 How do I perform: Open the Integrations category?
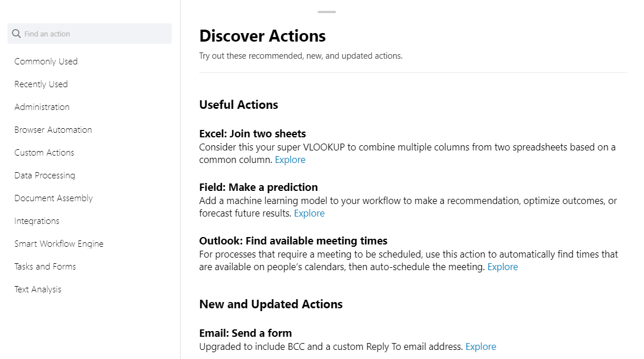[37, 221]
